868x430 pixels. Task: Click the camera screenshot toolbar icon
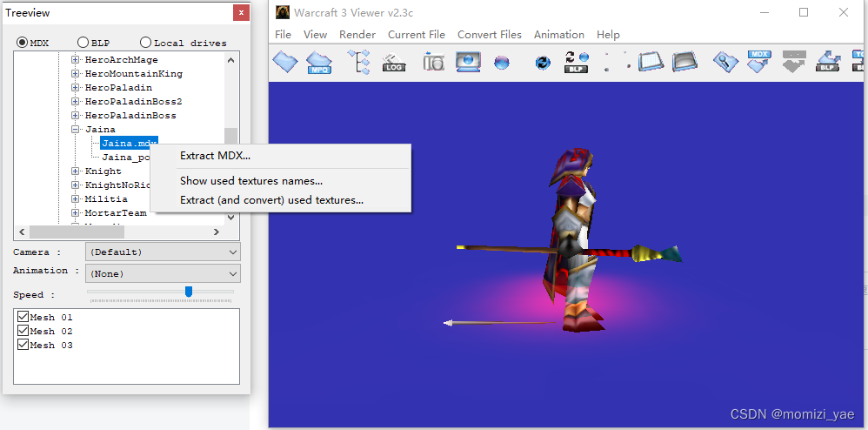pyautogui.click(x=433, y=62)
